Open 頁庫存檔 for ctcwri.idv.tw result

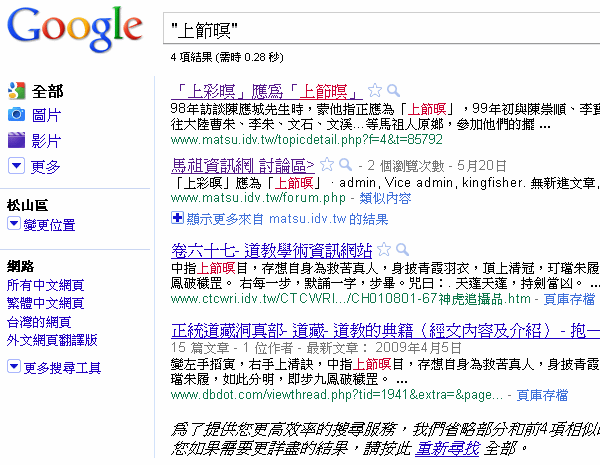pyautogui.click(x=569, y=299)
